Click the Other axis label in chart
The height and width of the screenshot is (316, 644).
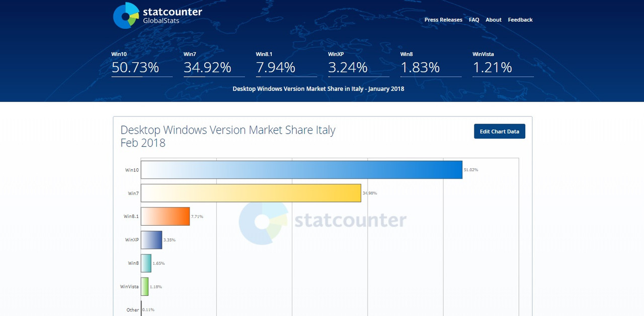(133, 310)
